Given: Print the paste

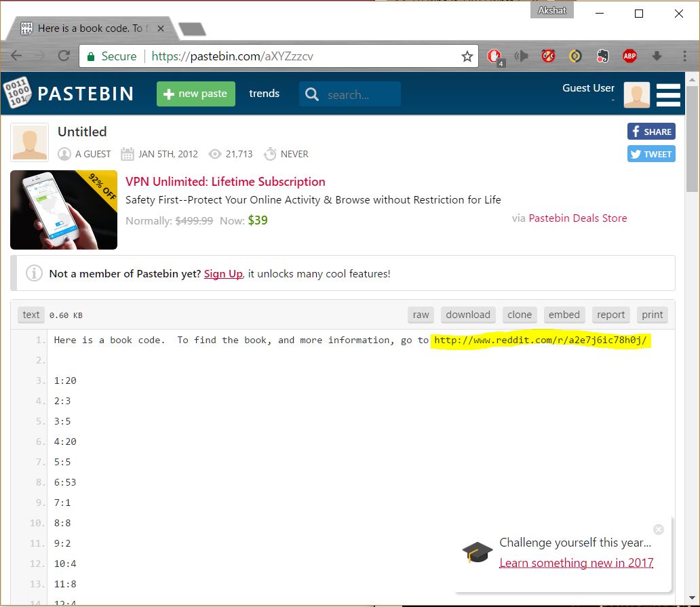Looking at the screenshot, I should (x=653, y=315).
